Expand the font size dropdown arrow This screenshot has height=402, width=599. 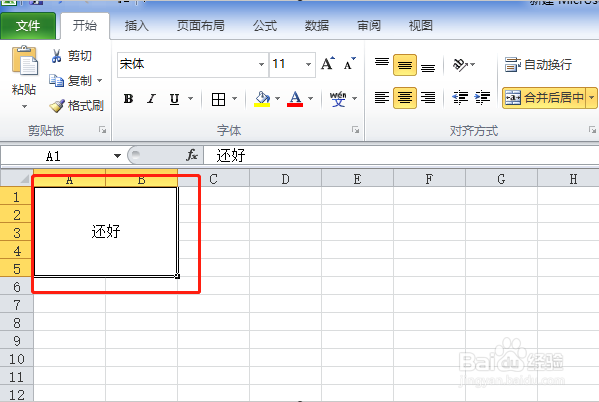[x=308, y=65]
